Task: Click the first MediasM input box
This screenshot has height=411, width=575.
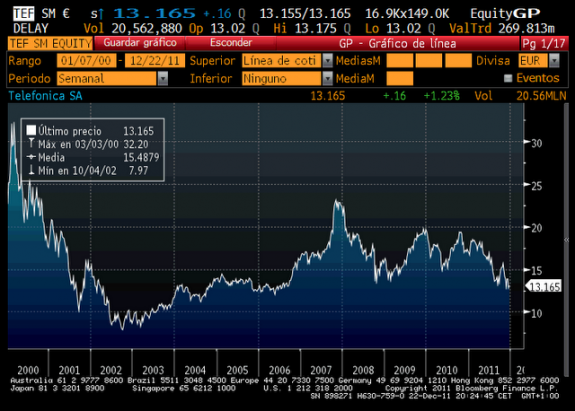Action: (x=400, y=60)
